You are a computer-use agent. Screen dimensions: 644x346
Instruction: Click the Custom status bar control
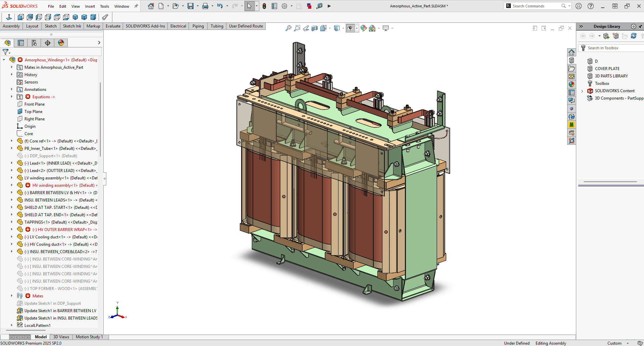point(615,343)
